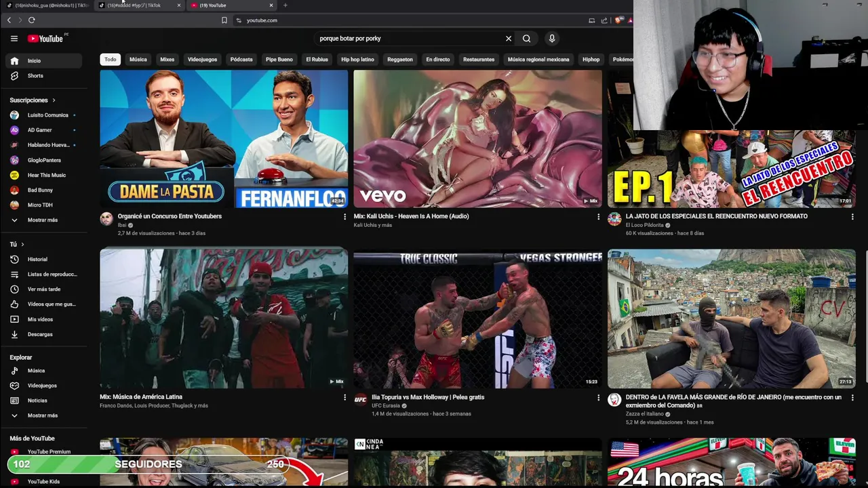Select the Restaurantes filter chip
The height and width of the screenshot is (488, 868).
[479, 60]
